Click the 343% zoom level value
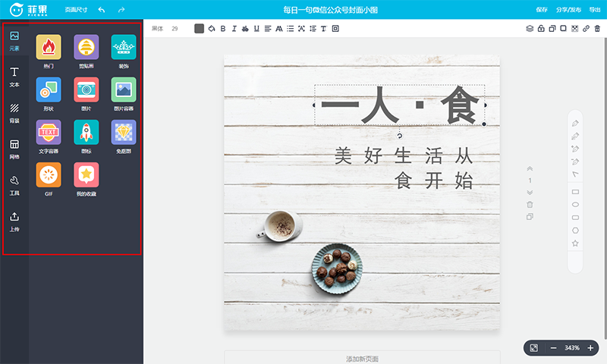Image resolution: width=607 pixels, height=364 pixels. (x=572, y=348)
